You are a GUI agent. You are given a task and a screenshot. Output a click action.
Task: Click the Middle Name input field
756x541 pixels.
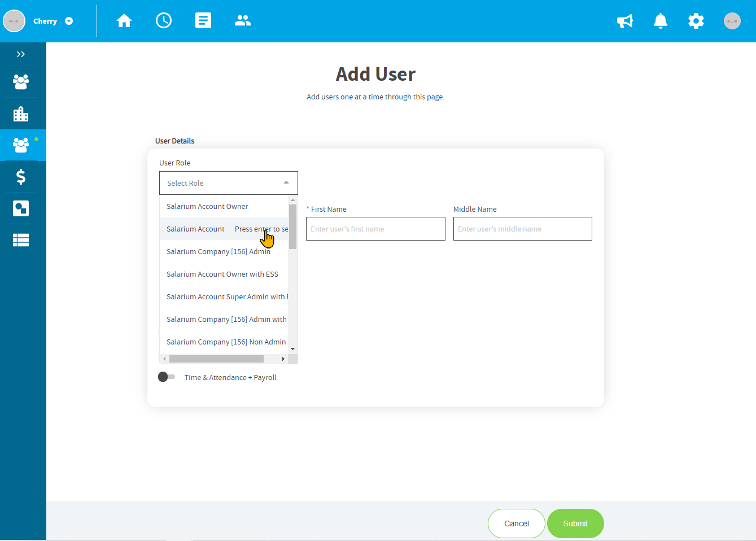click(x=523, y=229)
